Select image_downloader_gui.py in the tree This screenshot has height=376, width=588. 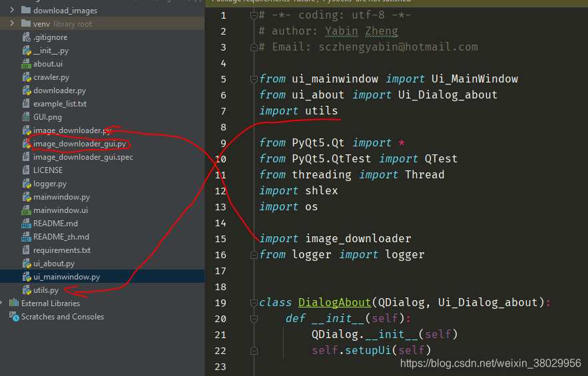79,144
